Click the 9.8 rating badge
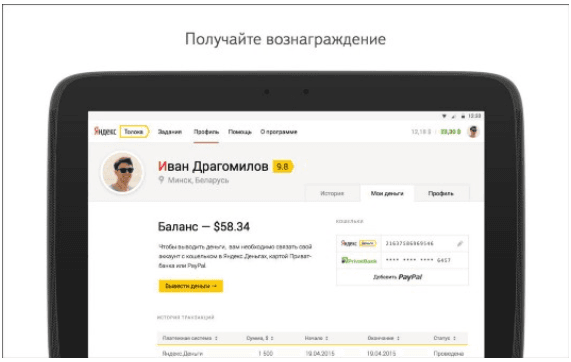This screenshot has width=571, height=362. click(x=283, y=167)
